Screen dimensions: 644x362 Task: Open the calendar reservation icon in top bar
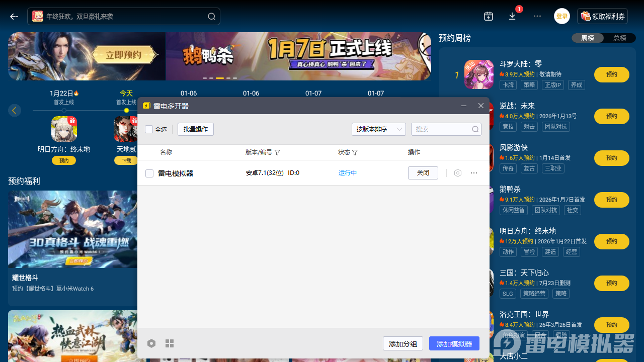pos(488,16)
